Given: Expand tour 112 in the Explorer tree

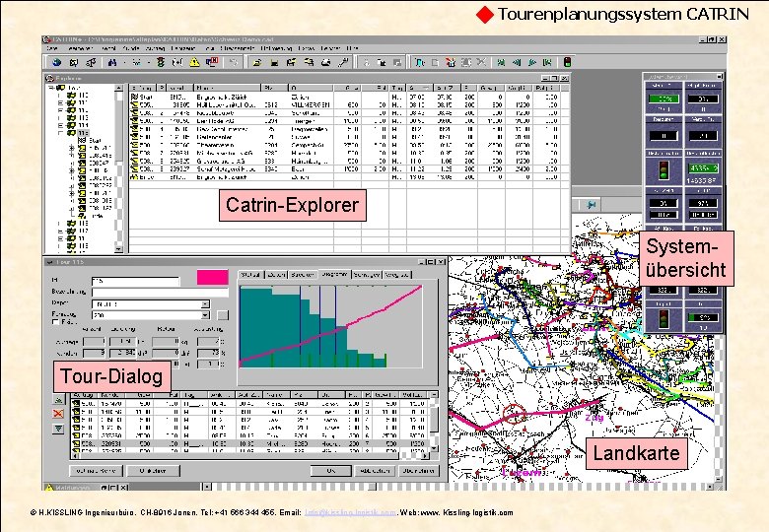Looking at the screenshot, I should (x=60, y=110).
